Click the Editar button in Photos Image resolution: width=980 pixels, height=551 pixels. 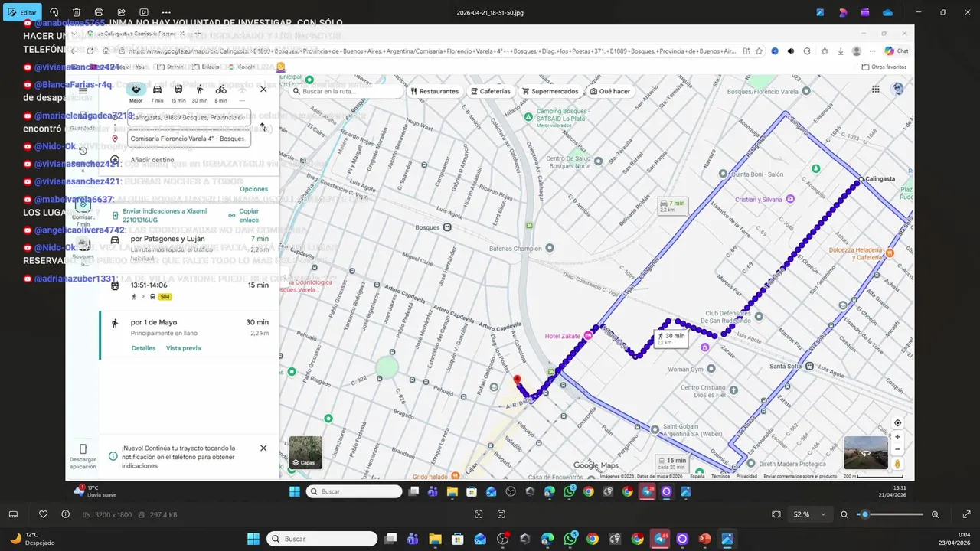click(x=22, y=12)
